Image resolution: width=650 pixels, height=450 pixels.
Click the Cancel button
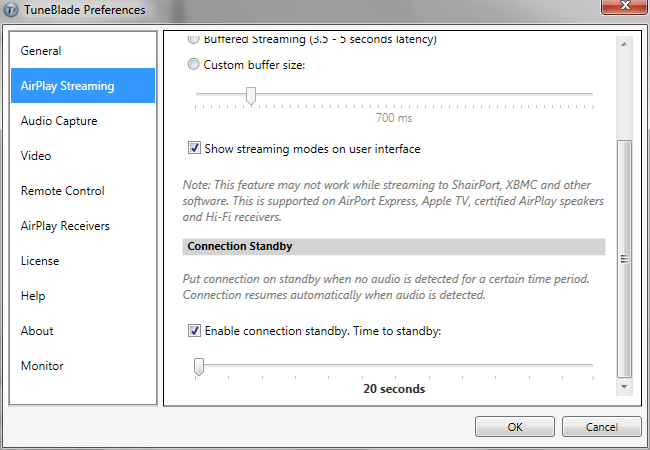tap(601, 427)
